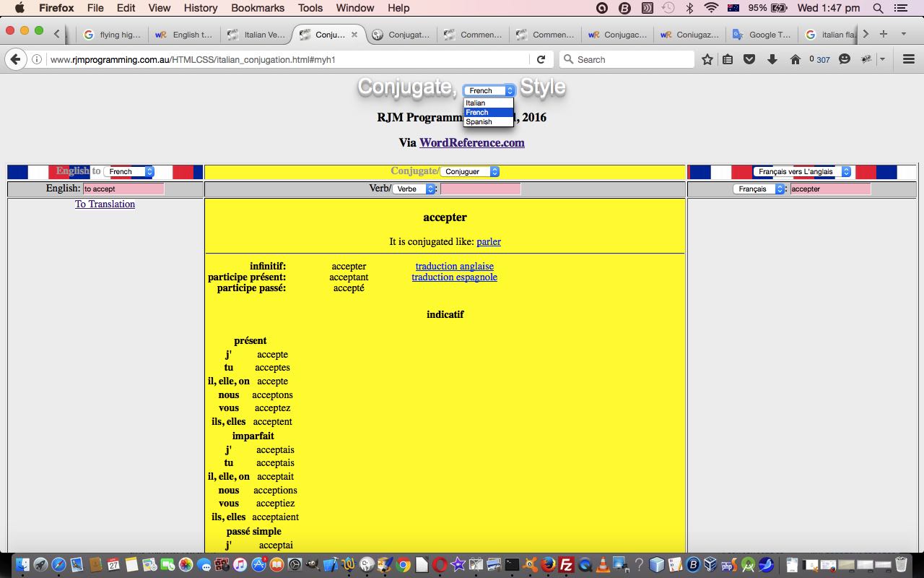924x578 pixels.
Task: Open a new tab with plus icon
Action: click(x=883, y=34)
